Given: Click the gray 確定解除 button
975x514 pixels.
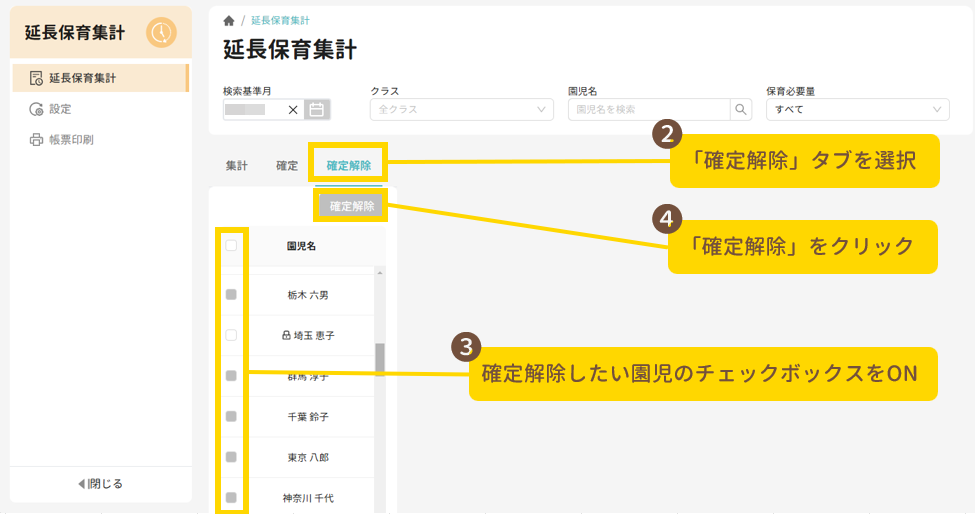Looking at the screenshot, I should (352, 207).
